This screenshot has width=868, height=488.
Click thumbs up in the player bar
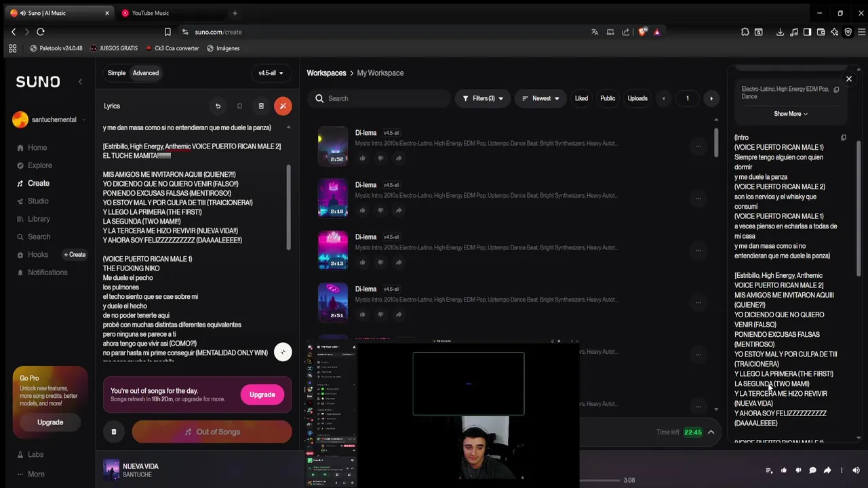[784, 470]
